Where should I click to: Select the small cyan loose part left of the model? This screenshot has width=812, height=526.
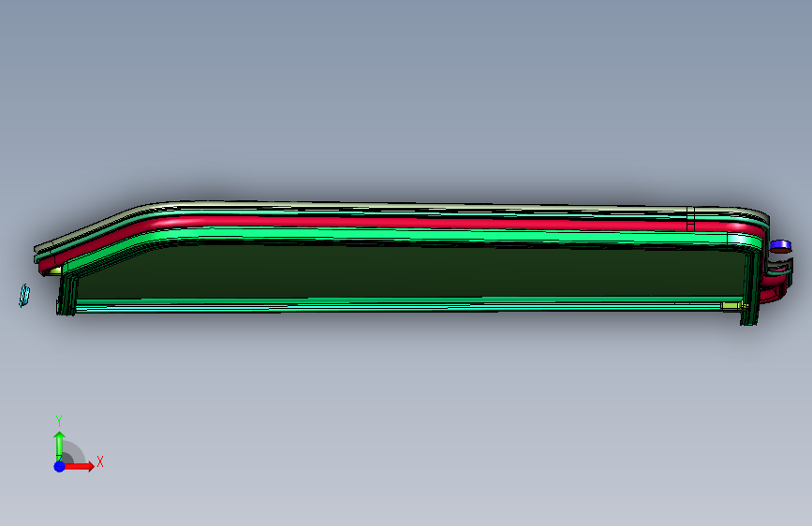(24, 296)
